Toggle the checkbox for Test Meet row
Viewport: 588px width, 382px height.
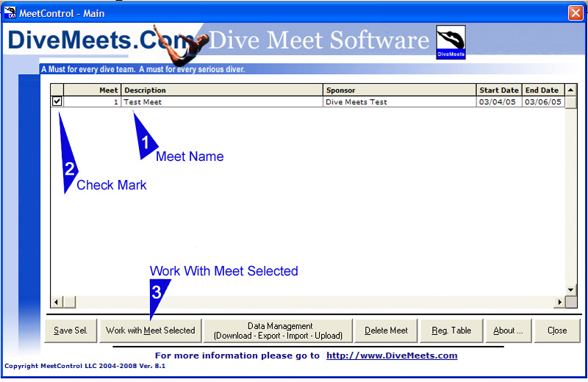pyautogui.click(x=57, y=101)
